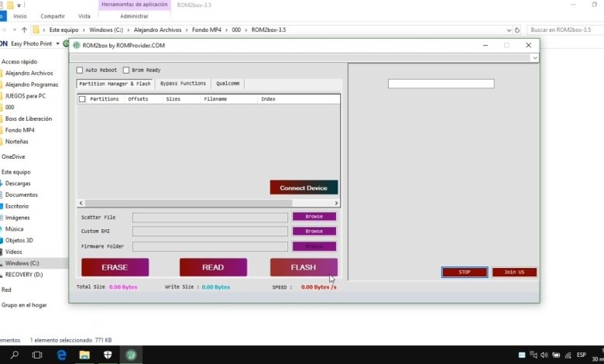Open Microsoft Edge from the taskbar
Image resolution: width=604 pixels, height=364 pixels.
pyautogui.click(x=61, y=355)
